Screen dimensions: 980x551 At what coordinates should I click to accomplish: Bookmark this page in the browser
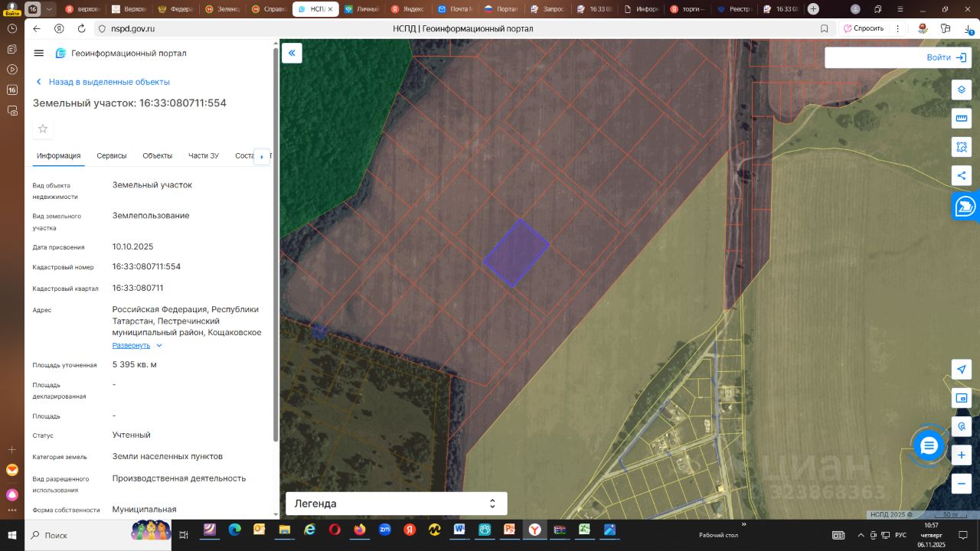coord(824,28)
